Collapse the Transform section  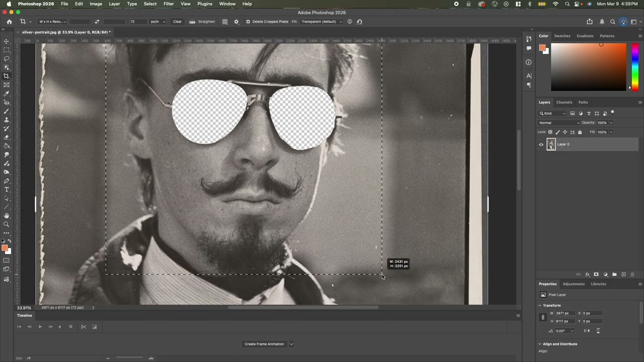coord(540,305)
